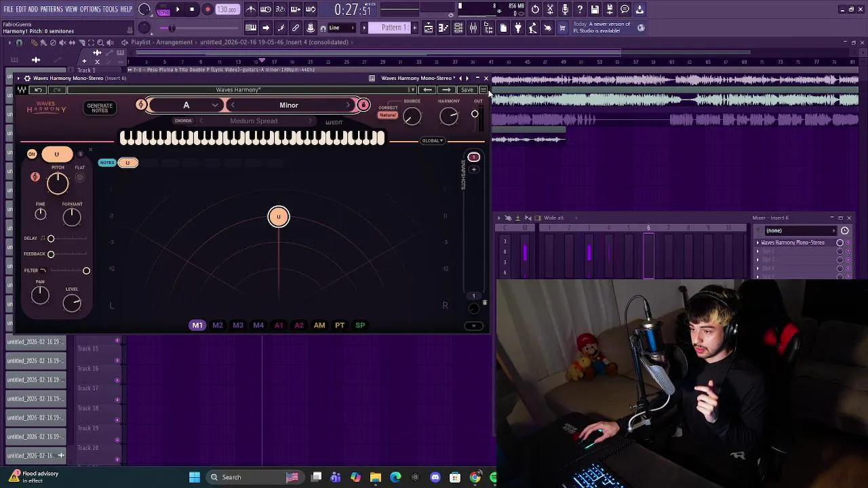Image resolution: width=868 pixels, height=488 pixels.
Task: Open the mixer view icon
Action: 473,28
